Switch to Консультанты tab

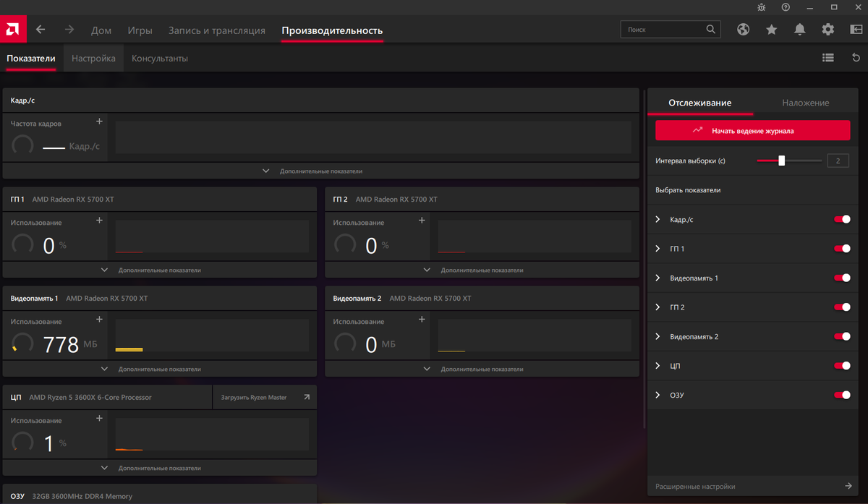coord(160,58)
